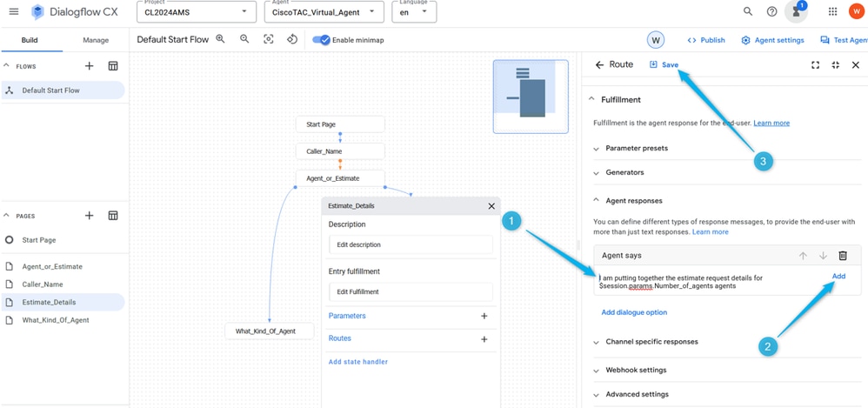Image resolution: width=868 pixels, height=408 pixels.
Task: Close the Estimate_Details page card
Action: point(491,206)
